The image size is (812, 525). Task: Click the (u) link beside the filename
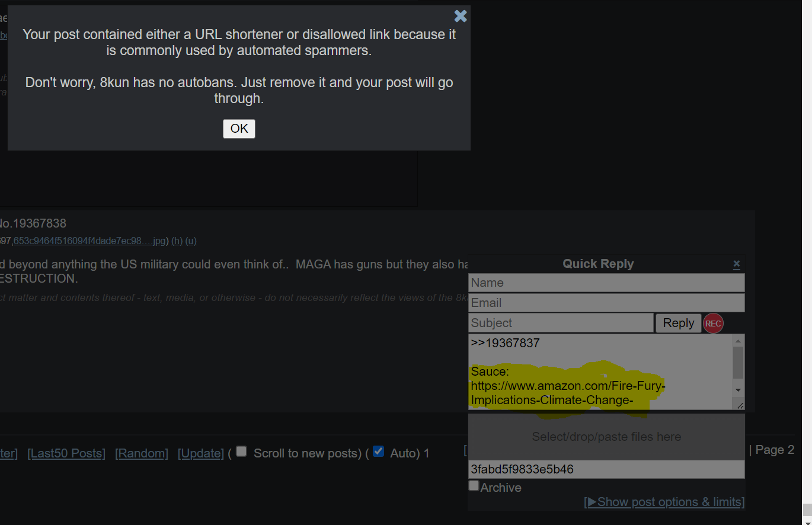pos(191,241)
